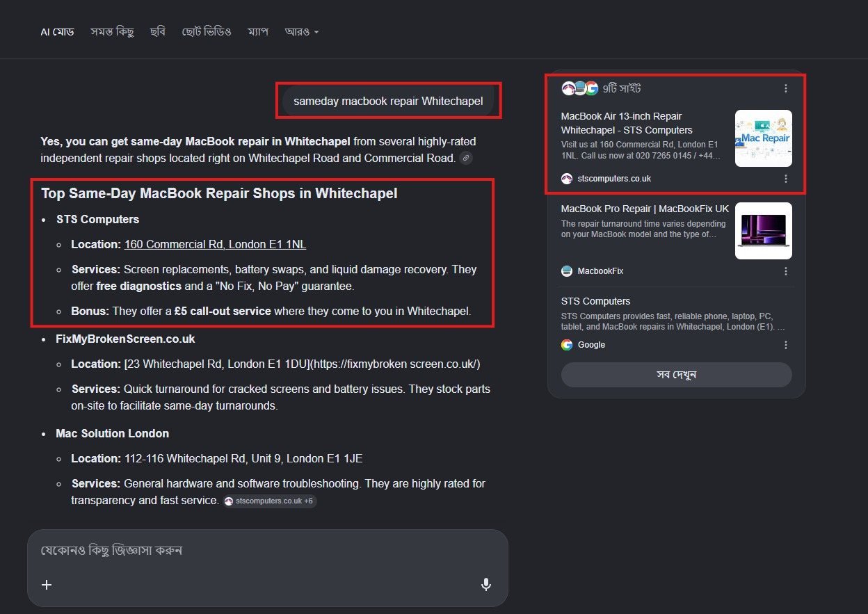Viewport: 868px width, 614px height.
Task: Click the plus icon in the ask box
Action: click(x=47, y=585)
